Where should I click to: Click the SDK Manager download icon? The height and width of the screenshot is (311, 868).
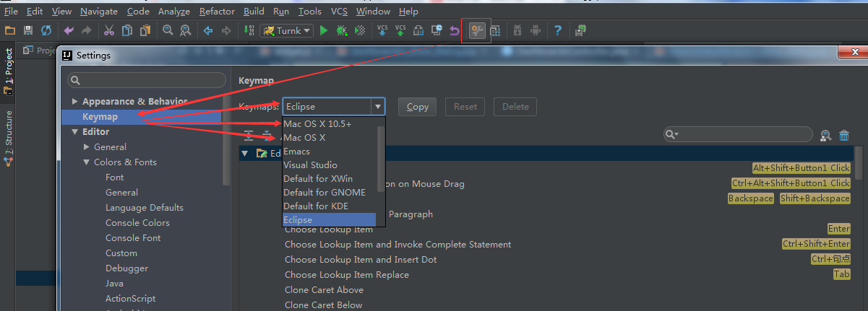tap(517, 30)
